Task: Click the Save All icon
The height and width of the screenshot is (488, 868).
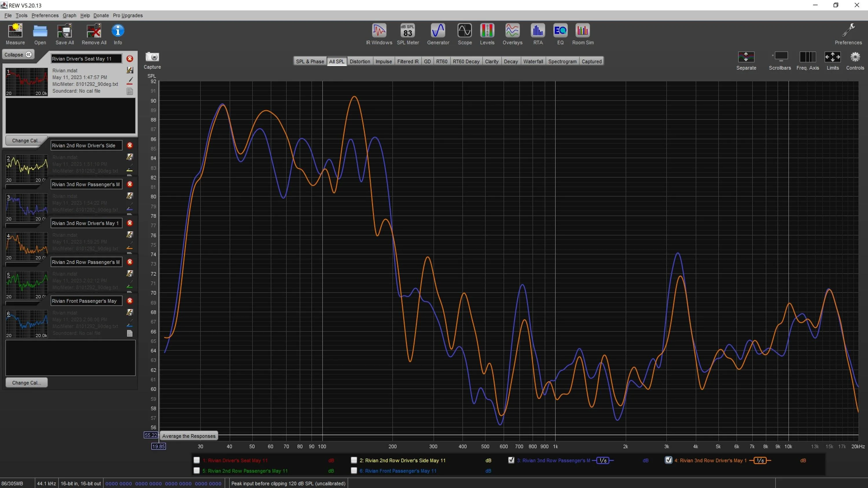Action: (x=65, y=31)
